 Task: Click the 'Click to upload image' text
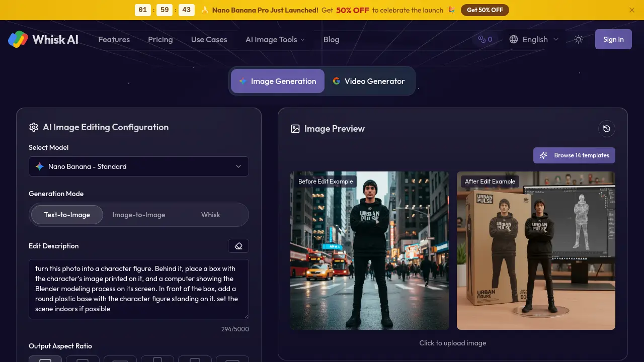(x=453, y=343)
